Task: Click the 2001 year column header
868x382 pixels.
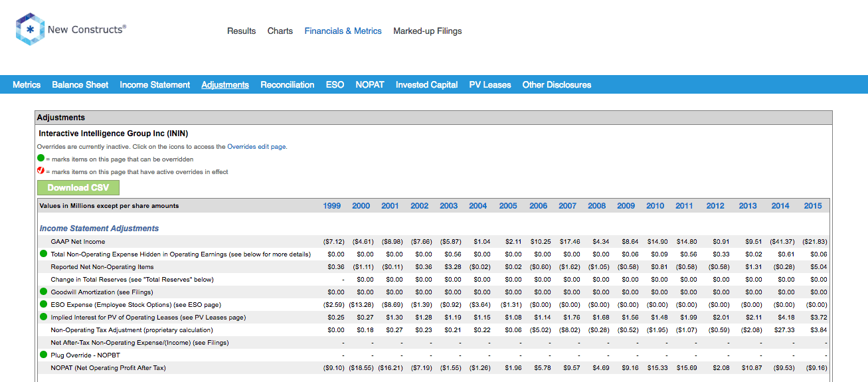Action: tap(391, 206)
